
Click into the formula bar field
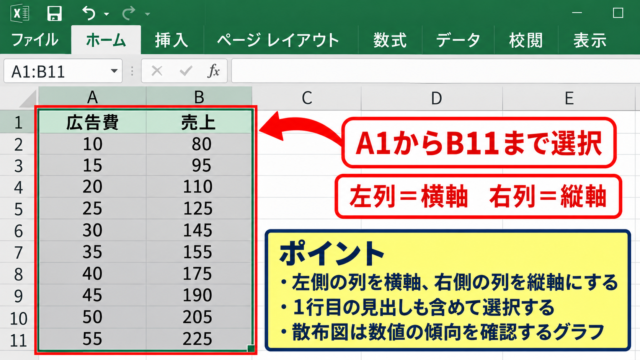pos(435,71)
